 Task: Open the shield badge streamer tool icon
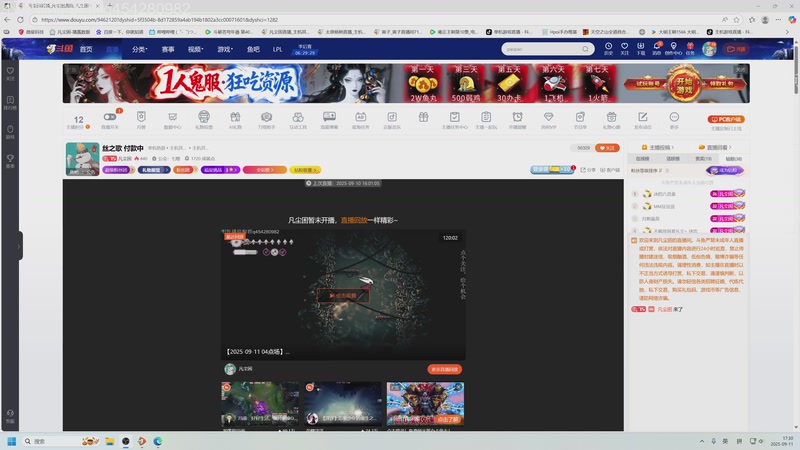[141, 117]
